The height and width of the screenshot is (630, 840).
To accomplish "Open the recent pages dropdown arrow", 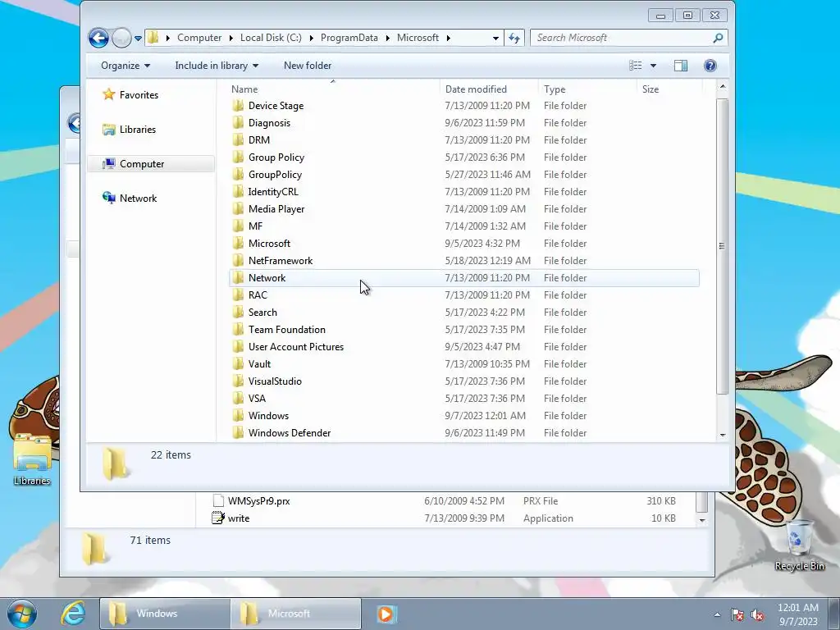I will tap(138, 38).
